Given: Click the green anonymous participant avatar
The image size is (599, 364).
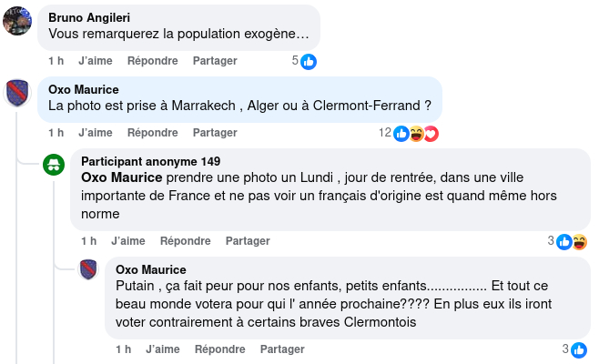Looking at the screenshot, I should (54, 165).
